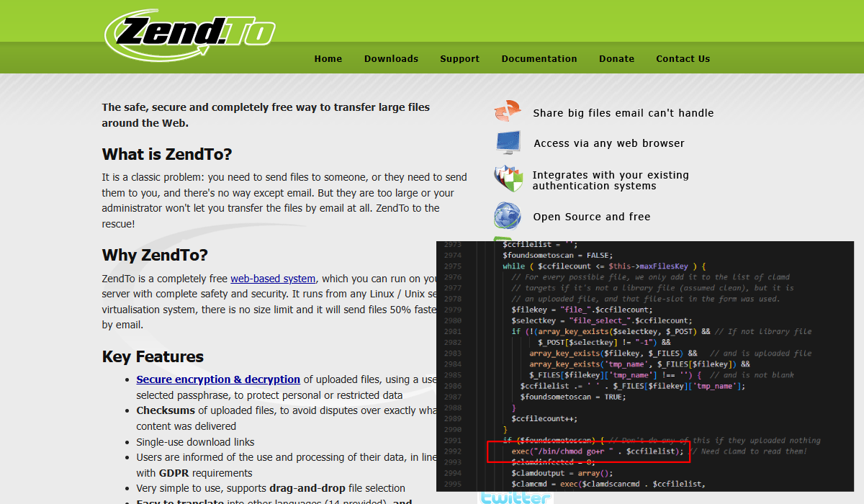Click the "What is ZendTo?" heading
This screenshot has width=864, height=504.
167,154
